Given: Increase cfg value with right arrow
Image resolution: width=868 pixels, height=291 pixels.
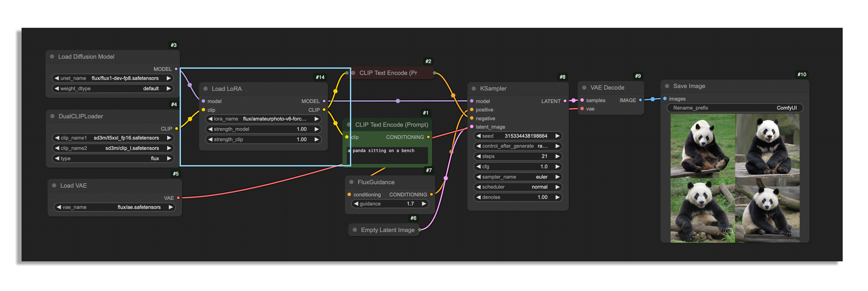Looking at the screenshot, I should coord(557,166).
